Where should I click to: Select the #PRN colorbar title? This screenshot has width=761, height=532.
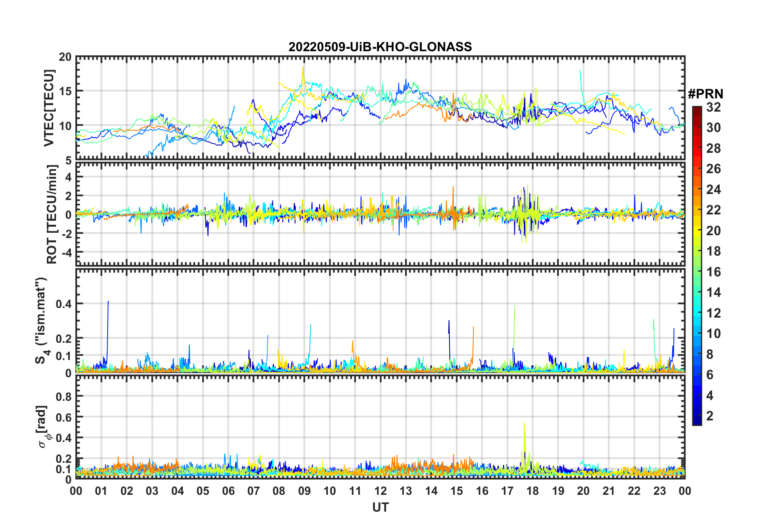click(x=705, y=94)
